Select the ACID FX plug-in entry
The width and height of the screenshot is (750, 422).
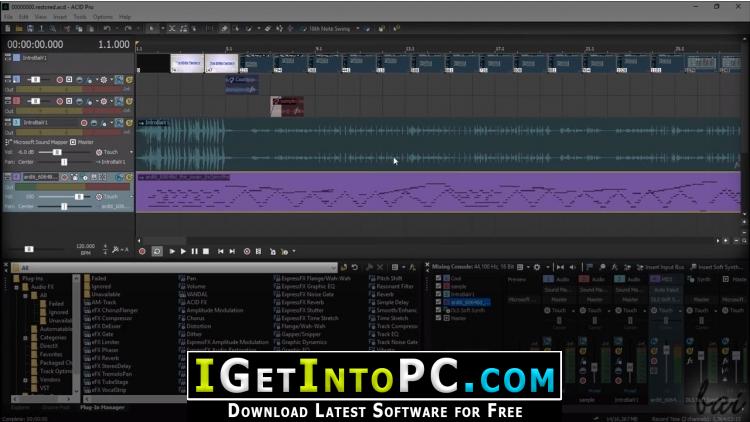coord(193,302)
